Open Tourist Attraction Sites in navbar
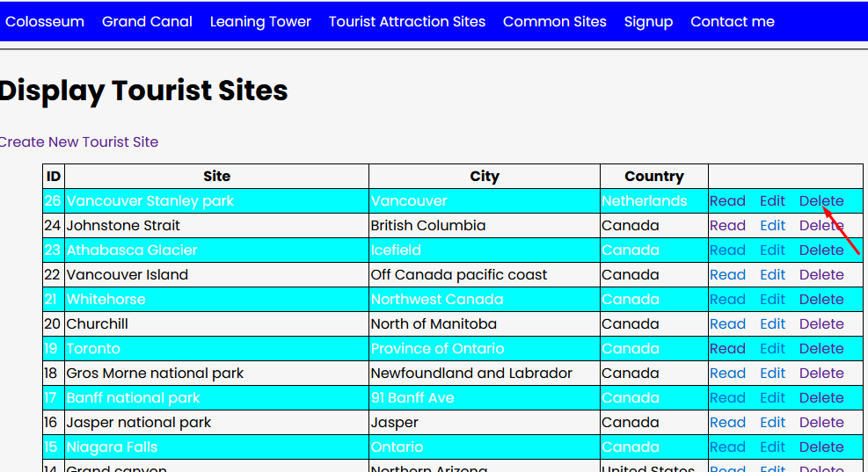The image size is (868, 472). (407, 21)
